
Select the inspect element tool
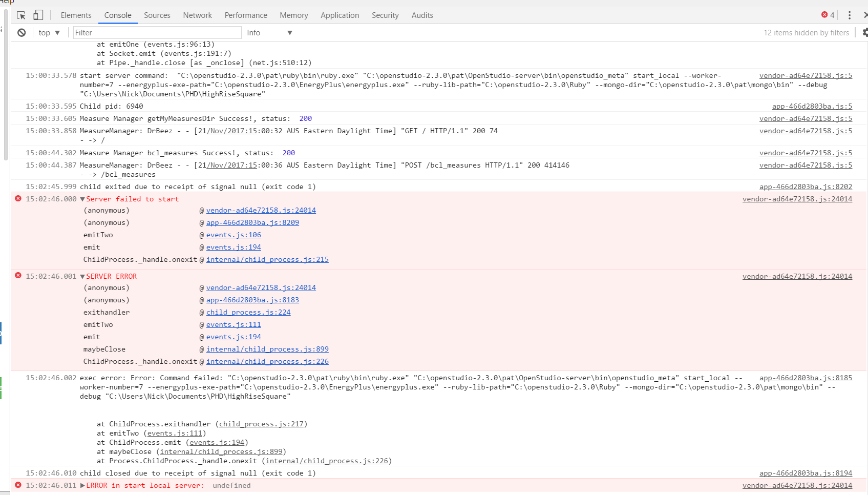click(20, 15)
